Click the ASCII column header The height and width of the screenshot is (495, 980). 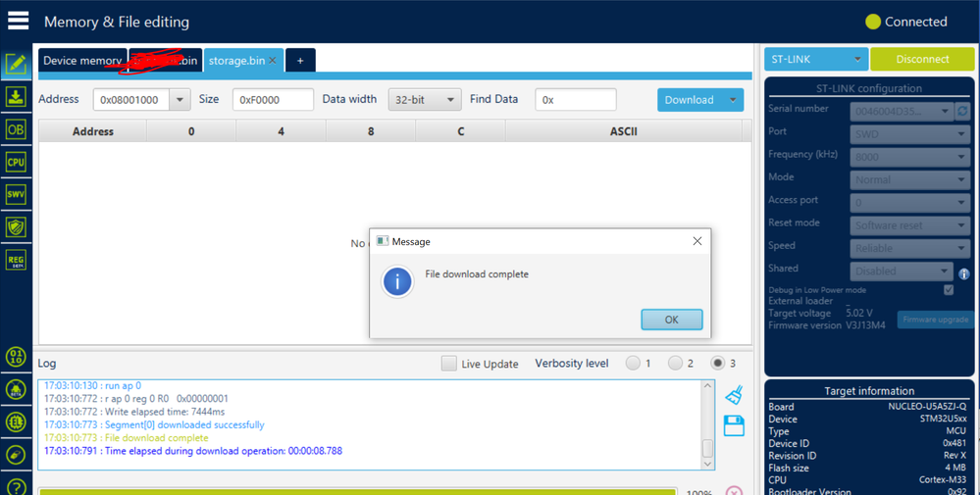coord(624,131)
